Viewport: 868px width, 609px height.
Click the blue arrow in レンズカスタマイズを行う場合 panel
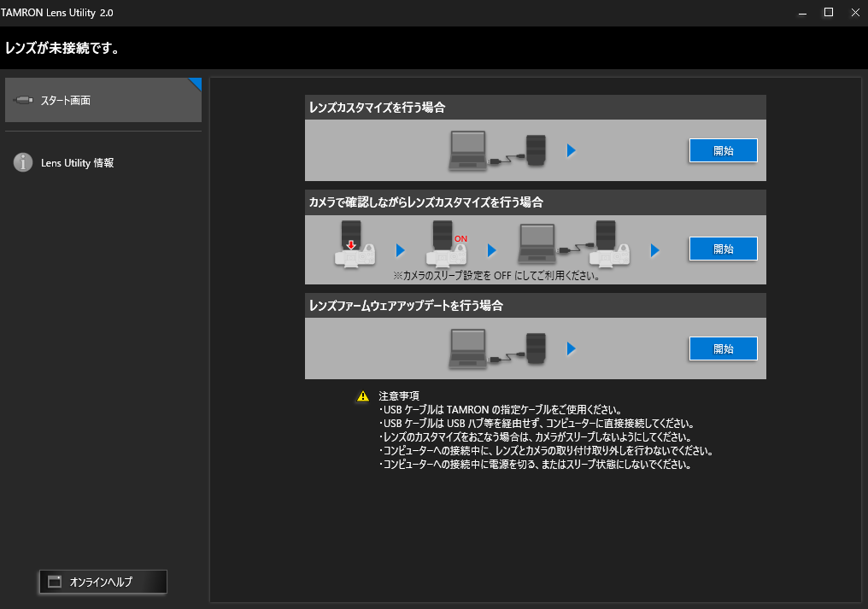(572, 150)
